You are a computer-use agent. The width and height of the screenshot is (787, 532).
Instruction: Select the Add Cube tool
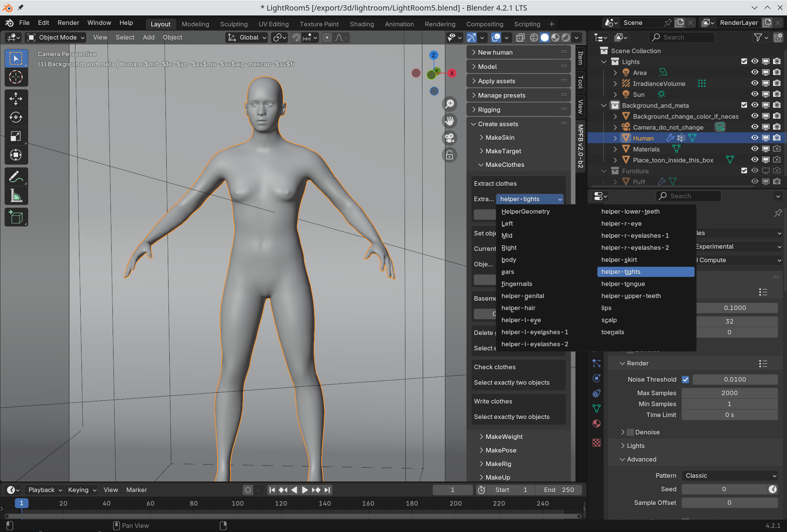click(16, 217)
